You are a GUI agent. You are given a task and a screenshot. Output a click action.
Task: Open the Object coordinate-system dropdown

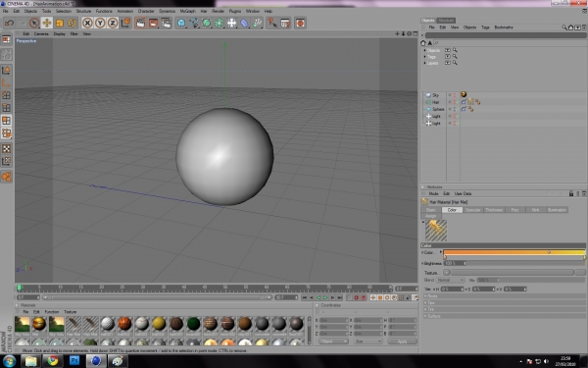coord(333,342)
